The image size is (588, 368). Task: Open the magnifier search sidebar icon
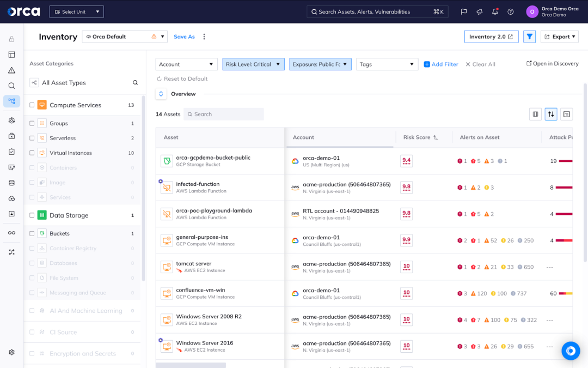pos(11,86)
